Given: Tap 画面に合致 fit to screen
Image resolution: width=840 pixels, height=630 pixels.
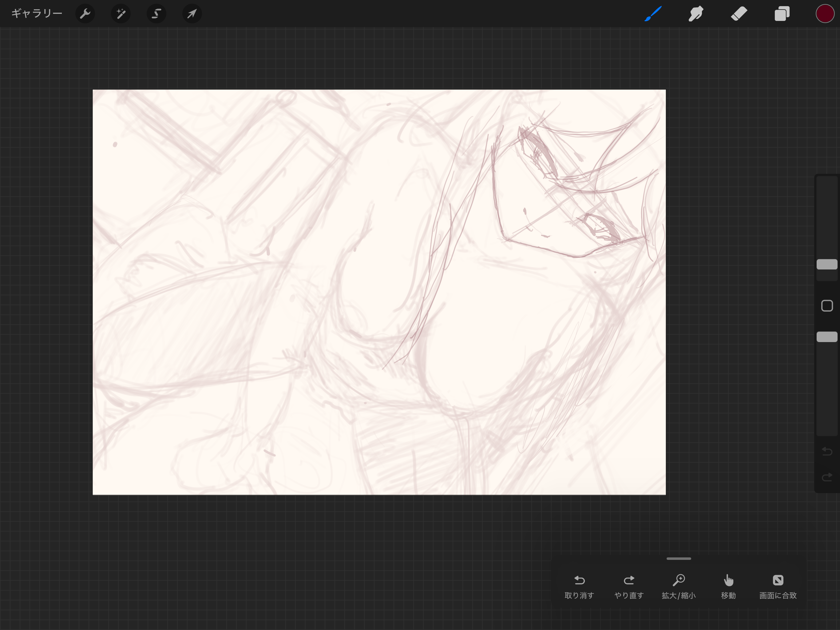Looking at the screenshot, I should pyautogui.click(x=778, y=586).
